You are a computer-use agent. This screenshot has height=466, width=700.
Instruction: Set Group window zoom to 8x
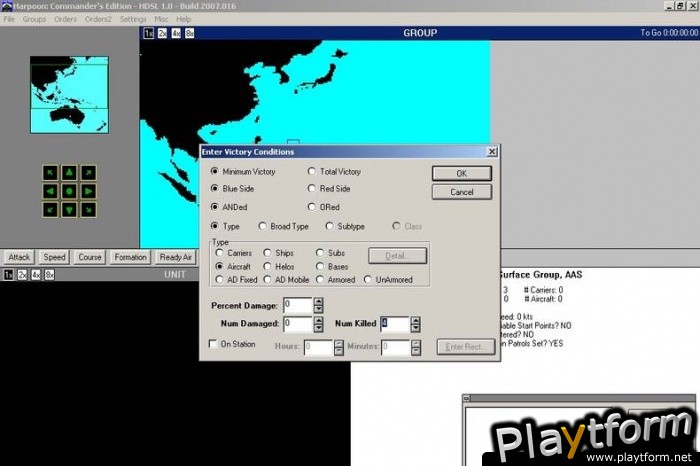190,33
